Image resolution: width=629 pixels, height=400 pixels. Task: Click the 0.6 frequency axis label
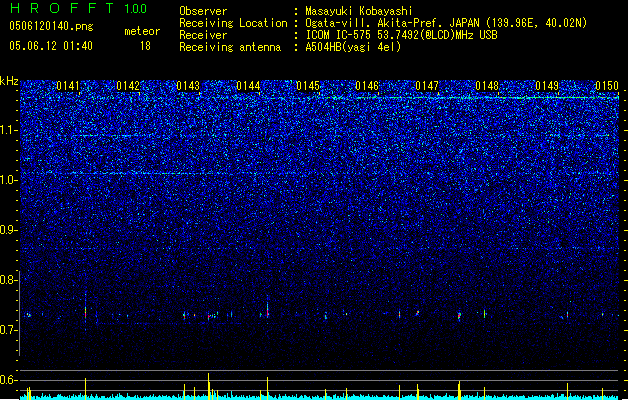tap(8, 380)
